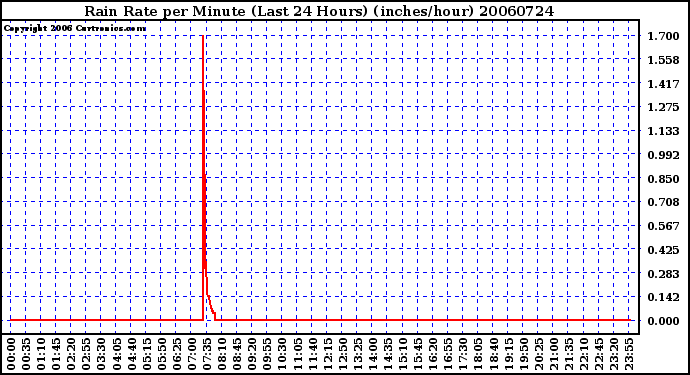Click the 23:55 time label
Image resolution: width=690 pixels, height=375 pixels.
coord(629,355)
